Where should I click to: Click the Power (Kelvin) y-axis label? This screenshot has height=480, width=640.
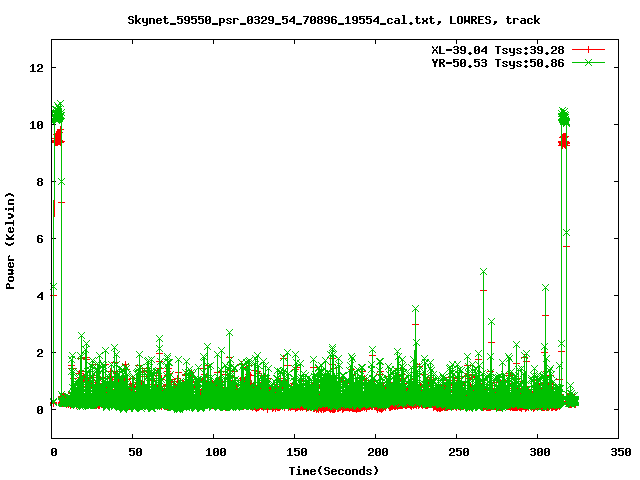10,241
